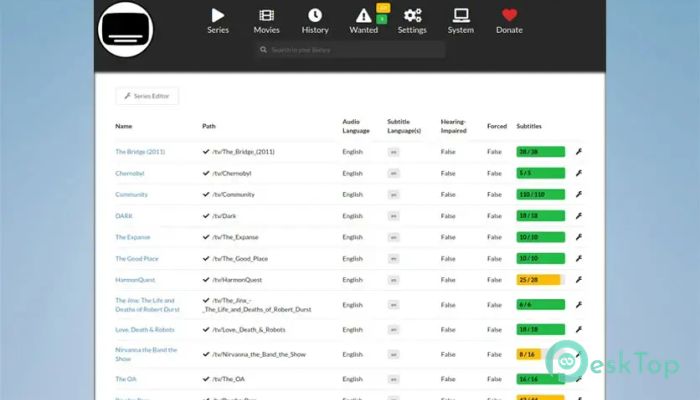Click Chernobyl path checkmark icon
This screenshot has height=400, width=700.
coord(206,173)
